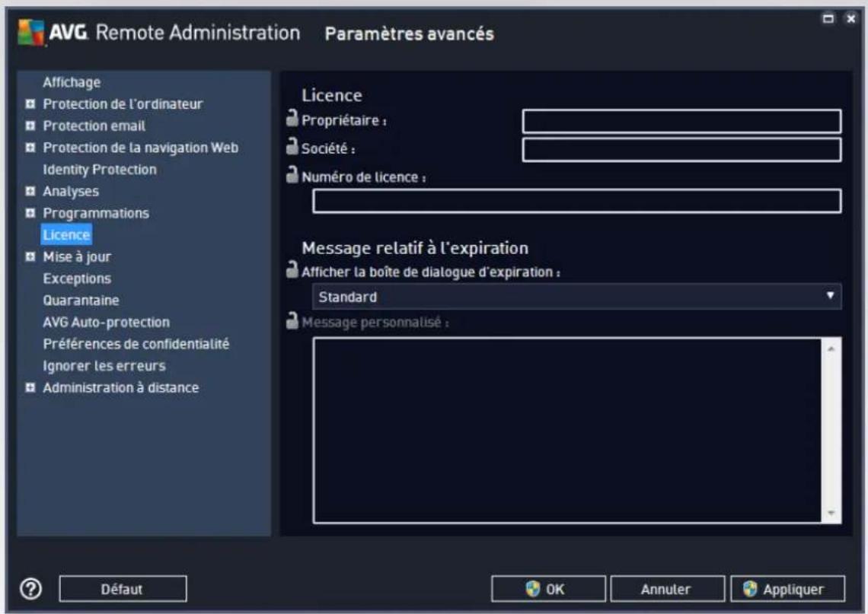Expand Protection de l'ordinateur tree node
The width and height of the screenshot is (868, 614).
[x=30, y=104]
